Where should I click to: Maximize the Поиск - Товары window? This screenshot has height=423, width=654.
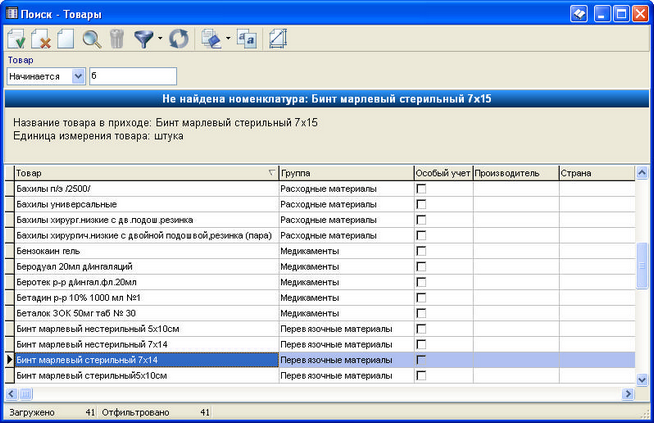621,14
